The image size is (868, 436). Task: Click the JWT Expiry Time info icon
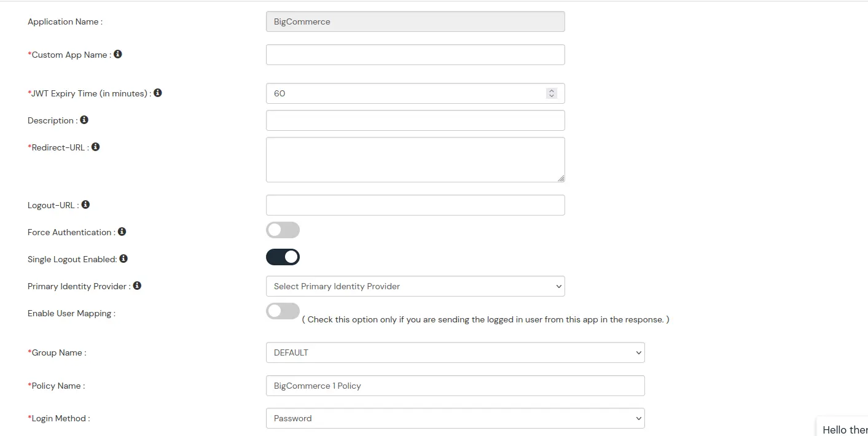click(x=157, y=92)
